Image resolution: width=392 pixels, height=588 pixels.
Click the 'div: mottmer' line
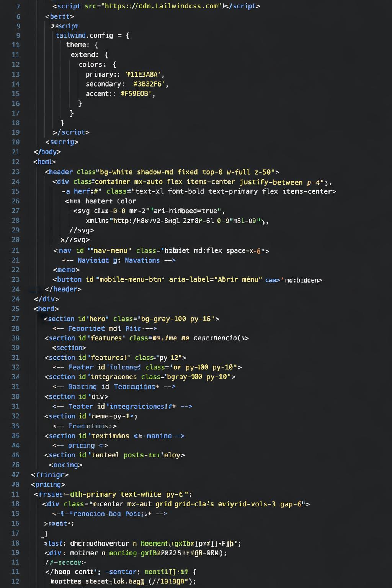136,553
